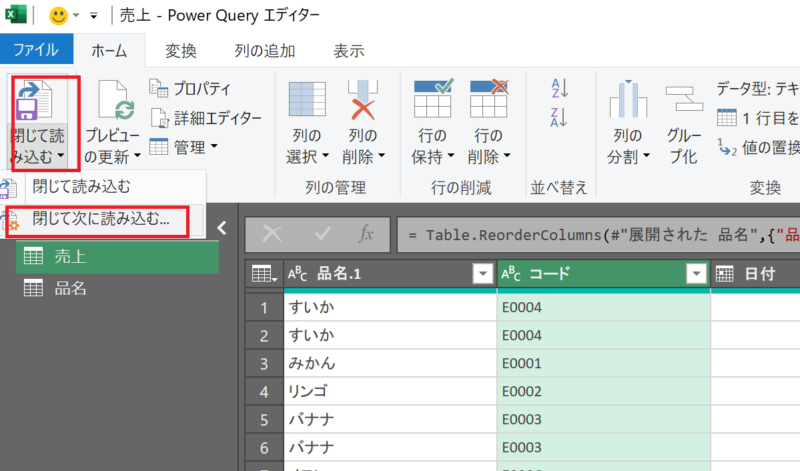Viewport: 800px width, 471px height.
Task: Open the コード column filter dropdown
Action: 696,274
